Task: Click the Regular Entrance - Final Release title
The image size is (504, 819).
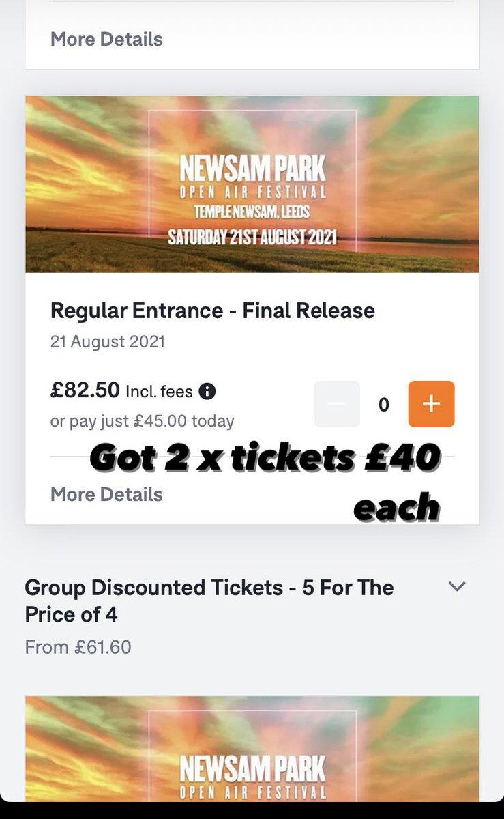Action: pyautogui.click(x=213, y=311)
